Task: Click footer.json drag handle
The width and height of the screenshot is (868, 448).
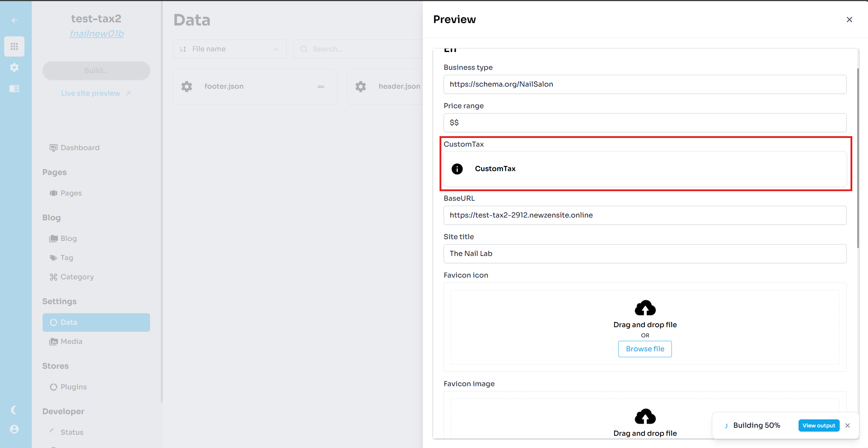Action: (x=321, y=87)
